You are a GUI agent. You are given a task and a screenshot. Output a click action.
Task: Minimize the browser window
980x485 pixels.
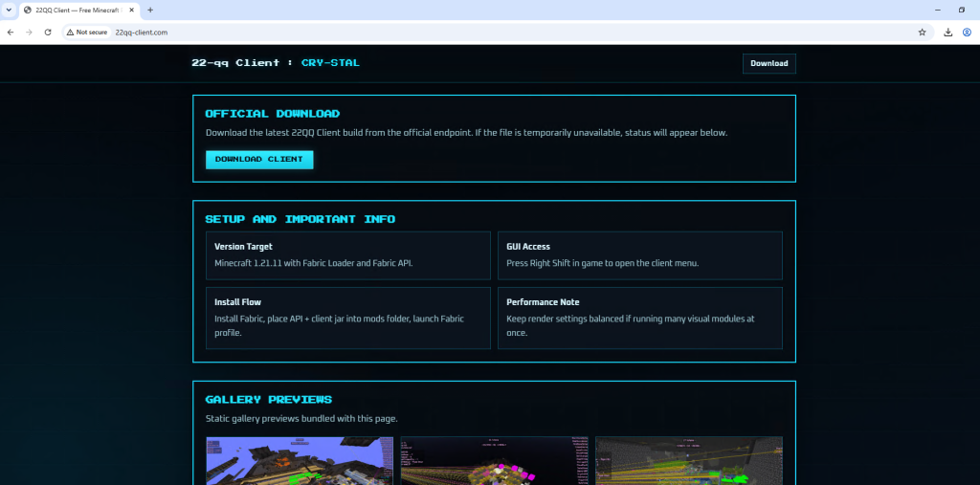pyautogui.click(x=938, y=10)
